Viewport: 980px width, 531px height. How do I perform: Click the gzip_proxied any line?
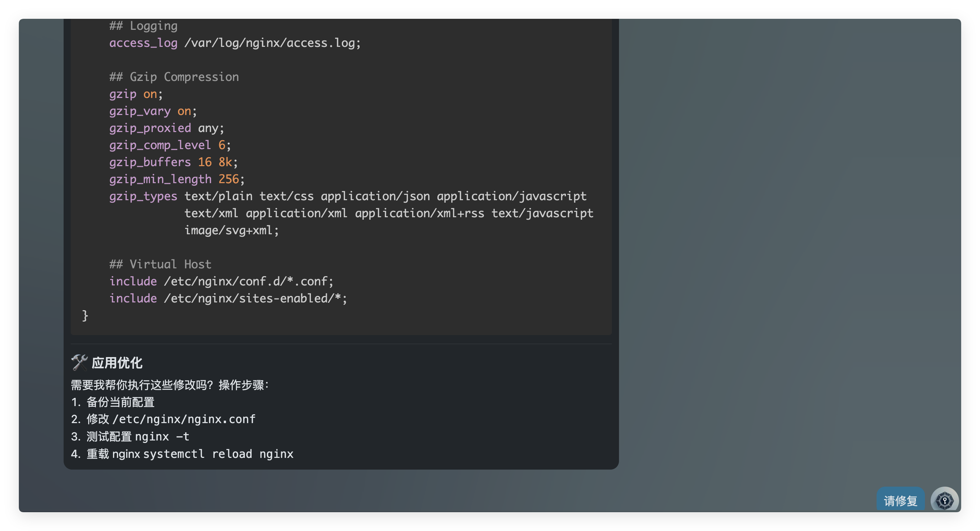pos(167,128)
